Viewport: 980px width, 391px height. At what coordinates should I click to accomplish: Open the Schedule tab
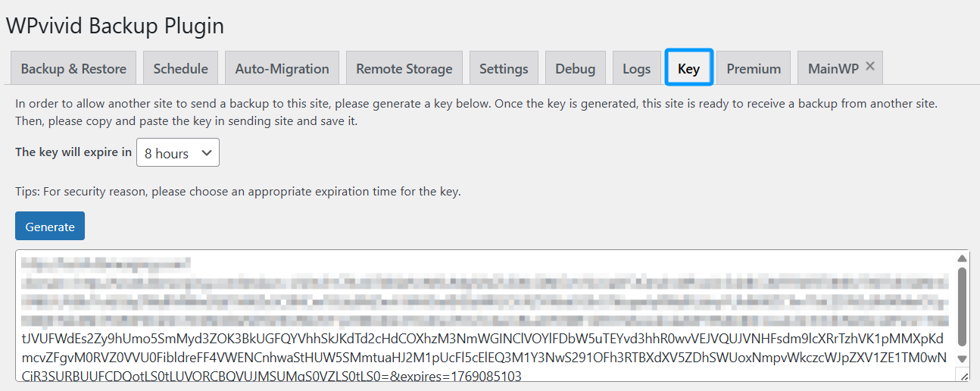click(180, 69)
